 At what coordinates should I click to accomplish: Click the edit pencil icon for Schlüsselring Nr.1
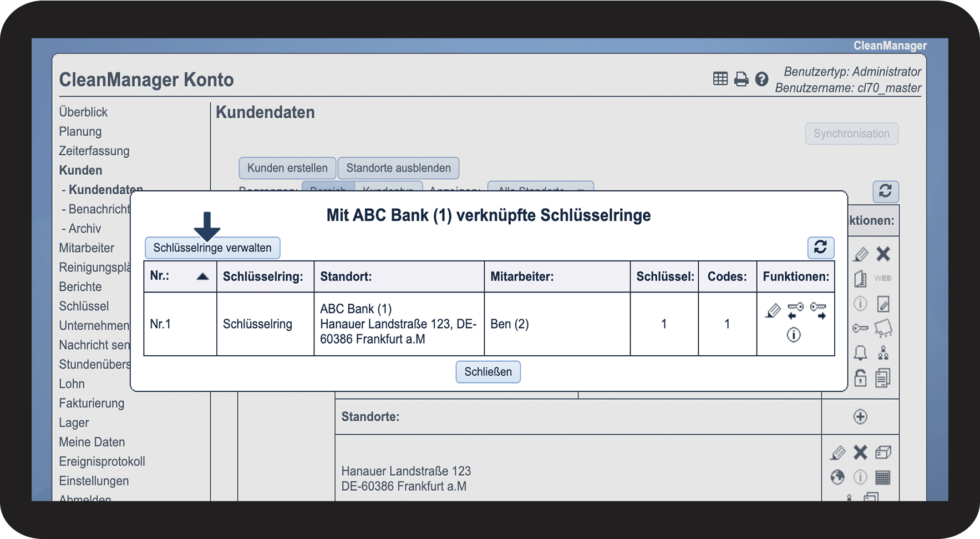coord(773,311)
